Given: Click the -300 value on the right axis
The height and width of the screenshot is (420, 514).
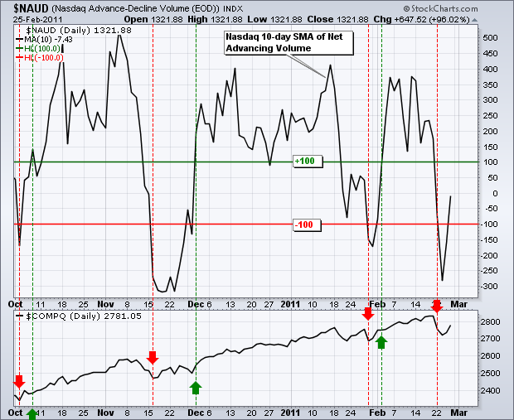Looking at the screenshot, I should [x=488, y=287].
